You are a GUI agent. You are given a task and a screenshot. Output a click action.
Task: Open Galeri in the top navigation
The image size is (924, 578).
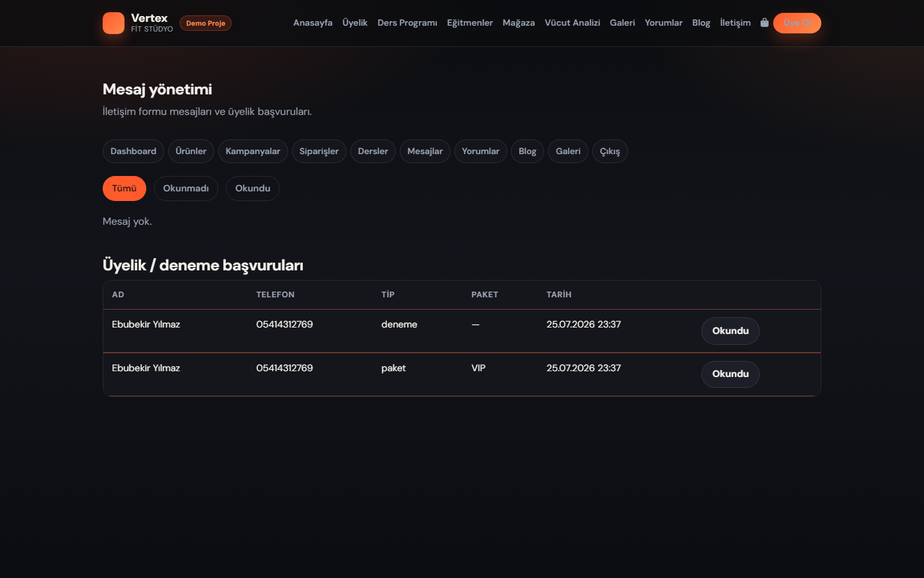622,23
